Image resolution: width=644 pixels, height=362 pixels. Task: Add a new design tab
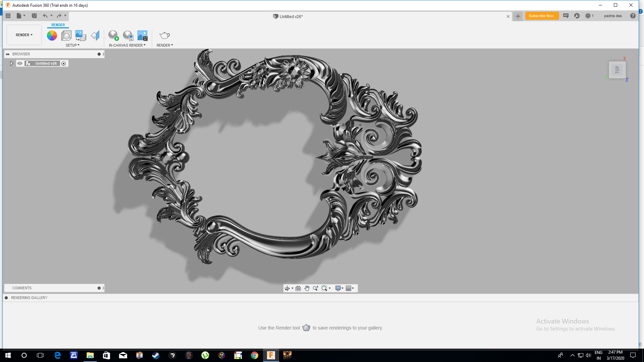pyautogui.click(x=518, y=16)
